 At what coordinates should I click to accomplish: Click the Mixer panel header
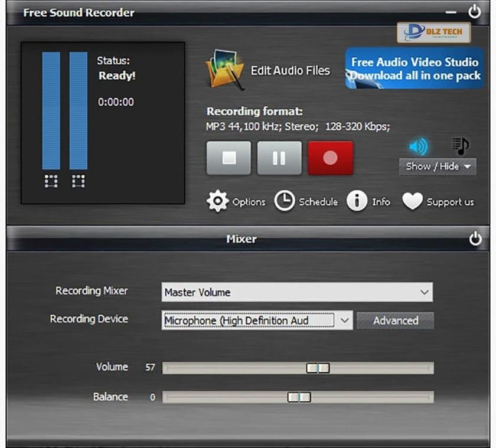point(241,238)
